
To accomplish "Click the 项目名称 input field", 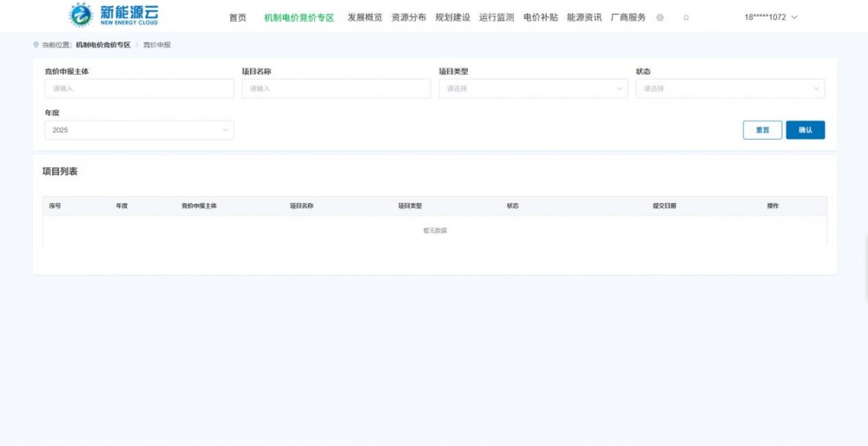I will tap(336, 89).
